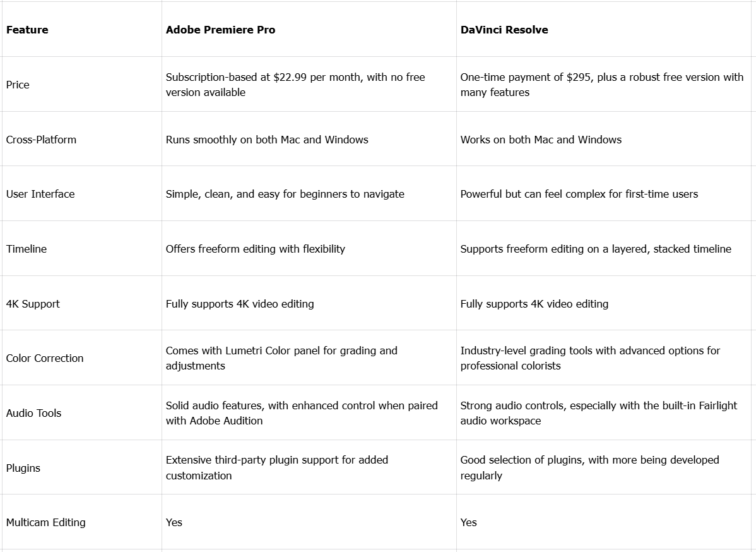Click the "DaVinci Resolve" column header
The width and height of the screenshot is (756, 552).
pos(504,30)
